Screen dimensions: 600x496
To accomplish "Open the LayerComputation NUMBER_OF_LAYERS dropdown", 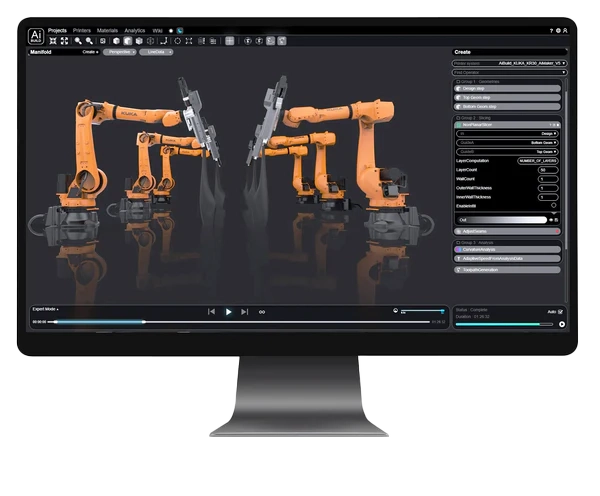I will [537, 160].
